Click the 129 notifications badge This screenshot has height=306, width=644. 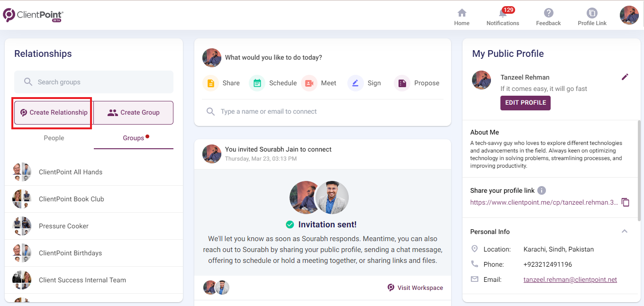pos(508,10)
